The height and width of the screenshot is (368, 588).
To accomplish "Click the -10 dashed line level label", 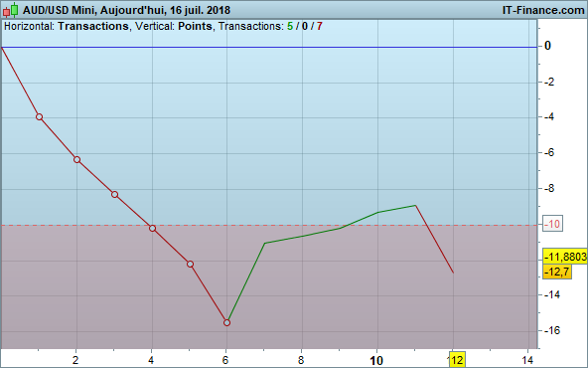I will tap(552, 224).
